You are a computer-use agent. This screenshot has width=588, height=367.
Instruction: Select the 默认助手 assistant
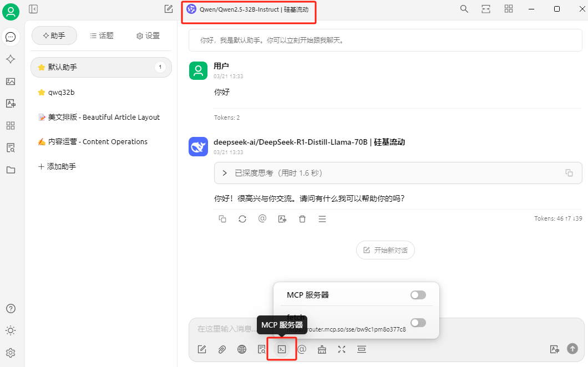point(102,68)
